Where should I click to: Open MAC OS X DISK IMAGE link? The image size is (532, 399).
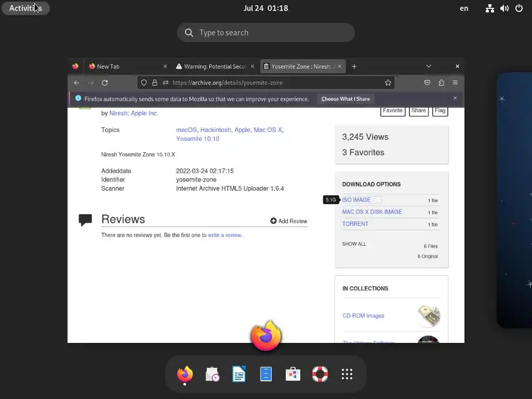coord(372,212)
